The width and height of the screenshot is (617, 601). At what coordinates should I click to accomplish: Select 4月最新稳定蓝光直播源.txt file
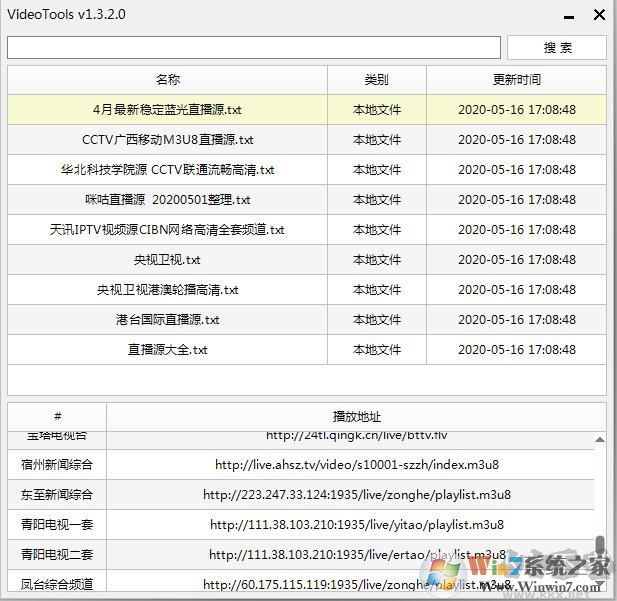point(167,110)
